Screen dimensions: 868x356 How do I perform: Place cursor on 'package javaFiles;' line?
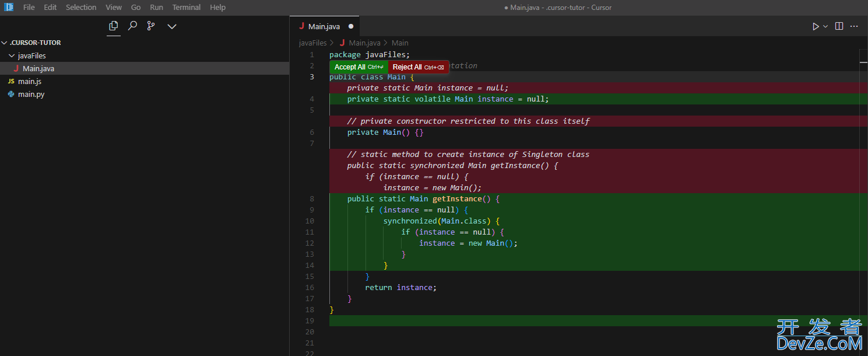click(x=370, y=54)
